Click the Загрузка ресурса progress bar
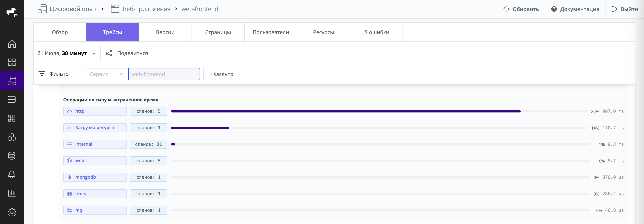644x224 pixels. (x=379, y=128)
